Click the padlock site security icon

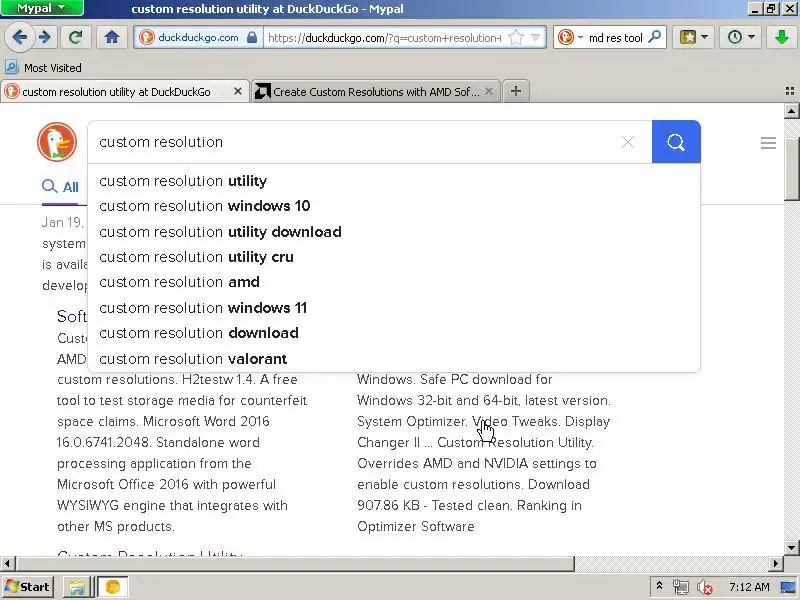[252, 37]
